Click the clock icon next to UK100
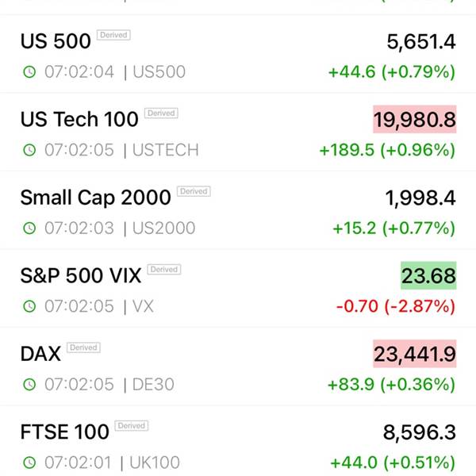 tap(29, 463)
